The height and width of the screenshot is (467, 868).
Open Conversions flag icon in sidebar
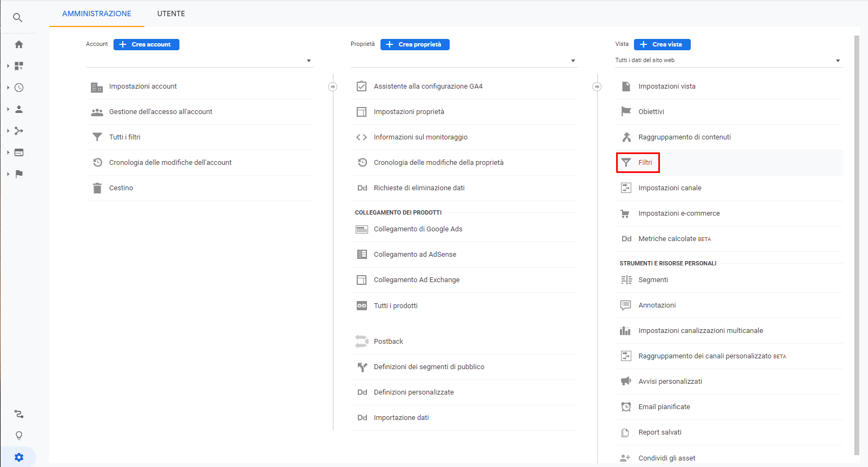(19, 174)
